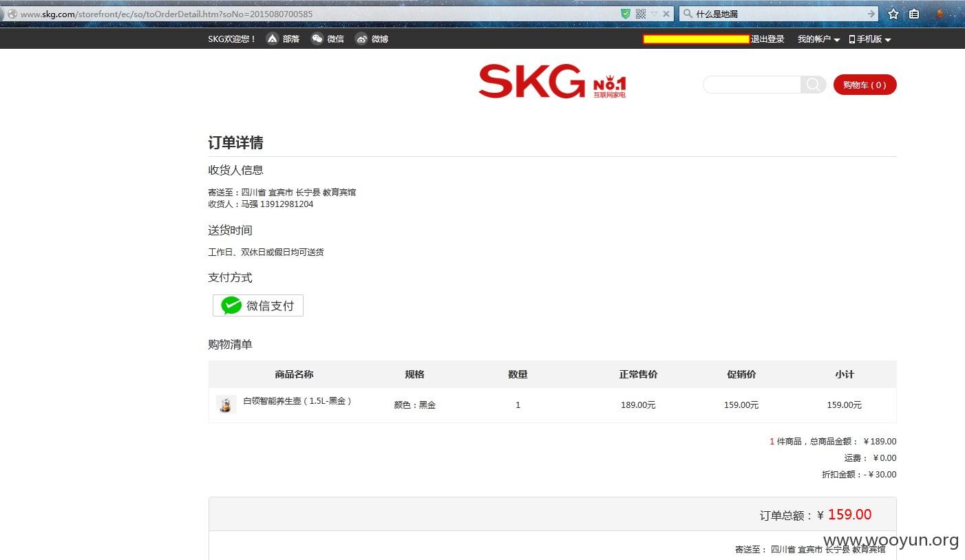Click the 订单详情 page heading
The height and width of the screenshot is (560, 965).
[235, 143]
